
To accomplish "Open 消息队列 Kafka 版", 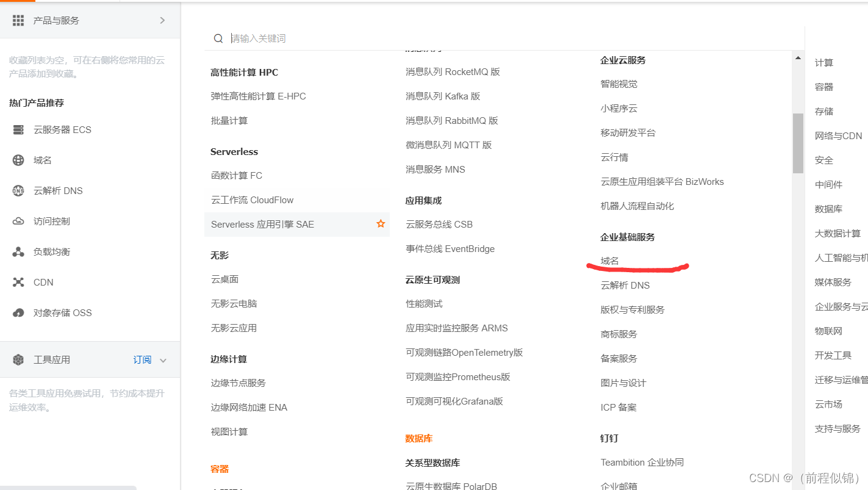I will coord(443,96).
